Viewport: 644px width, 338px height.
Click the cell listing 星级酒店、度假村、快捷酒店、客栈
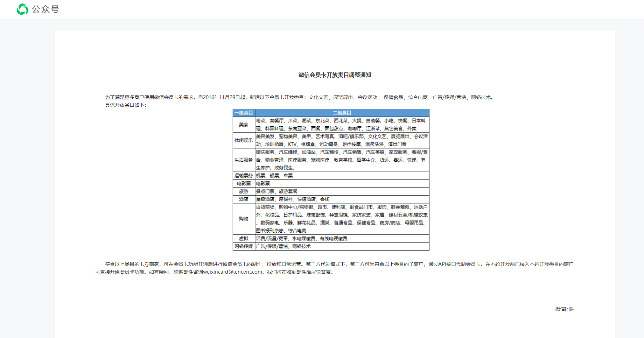point(342,199)
